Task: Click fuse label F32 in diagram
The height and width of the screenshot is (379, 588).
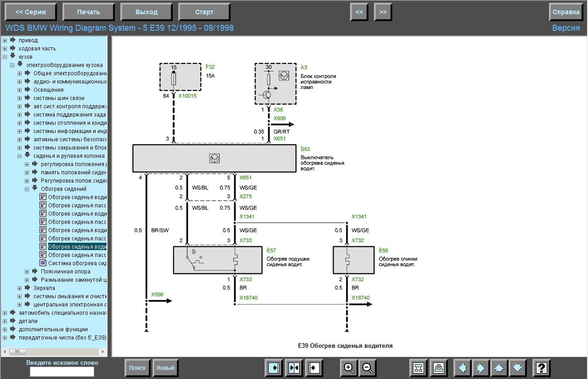Action: pos(210,67)
